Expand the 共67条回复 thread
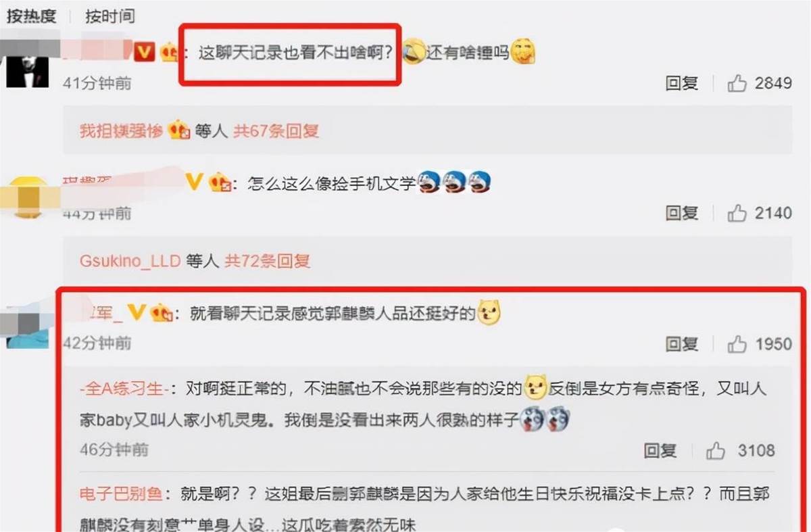Screen dimensions: 811x532 tap(276, 131)
